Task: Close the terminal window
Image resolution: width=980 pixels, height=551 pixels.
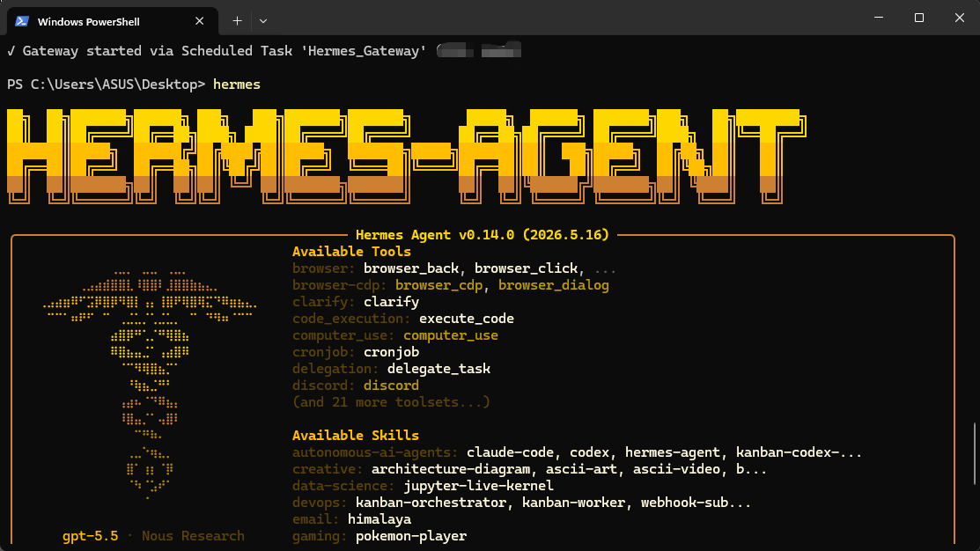Action: (x=960, y=18)
